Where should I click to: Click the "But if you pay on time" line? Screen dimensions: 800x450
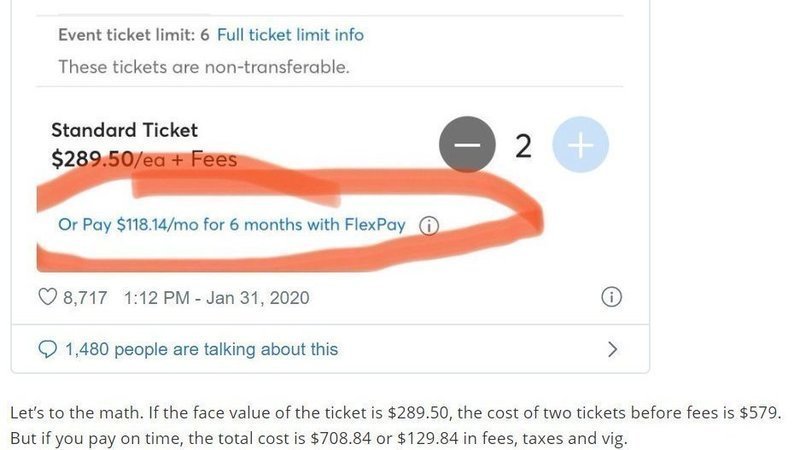click(x=318, y=438)
